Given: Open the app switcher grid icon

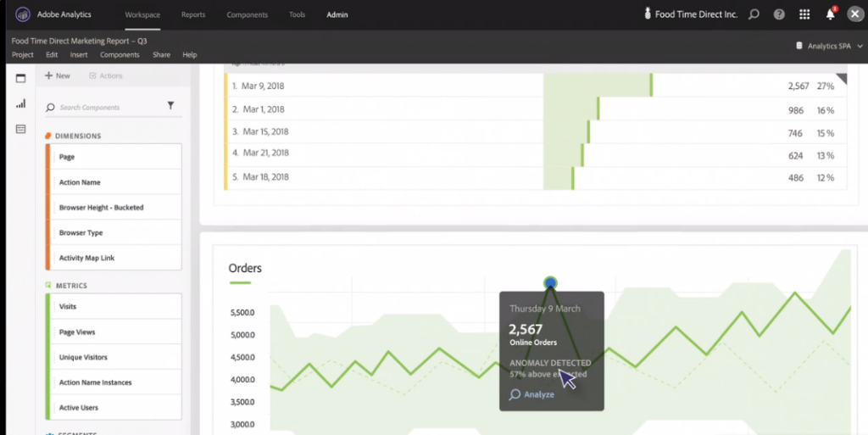Looking at the screenshot, I should point(804,14).
